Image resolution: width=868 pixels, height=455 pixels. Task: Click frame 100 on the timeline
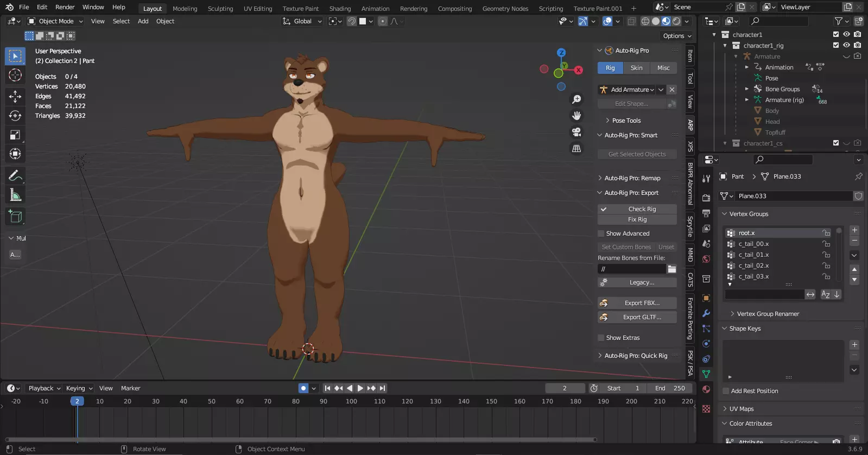coord(351,401)
